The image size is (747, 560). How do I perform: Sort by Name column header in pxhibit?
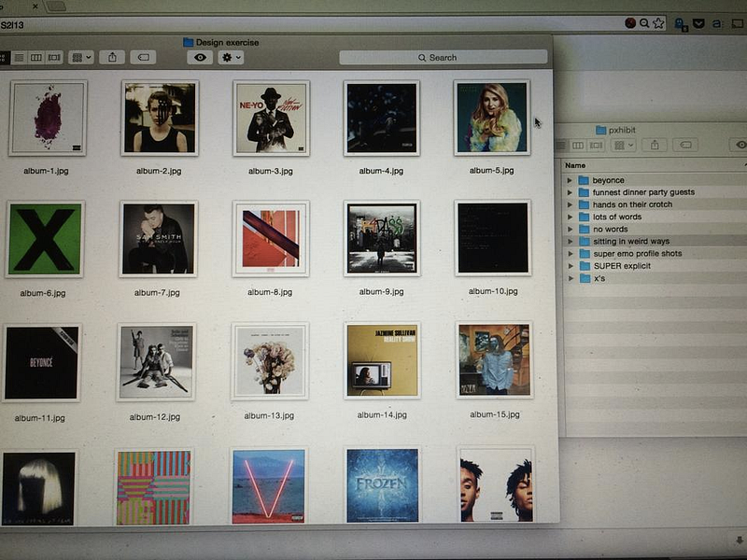pos(575,165)
